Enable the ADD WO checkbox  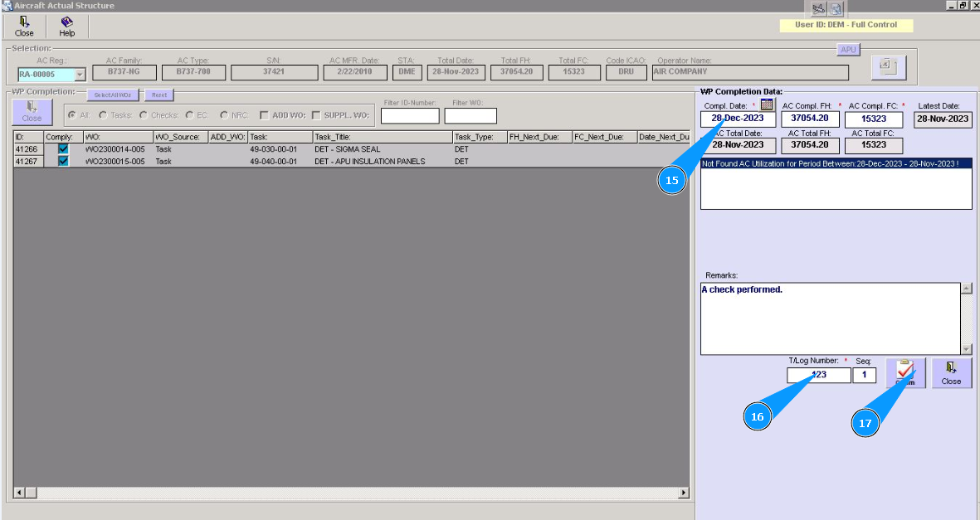(x=264, y=115)
